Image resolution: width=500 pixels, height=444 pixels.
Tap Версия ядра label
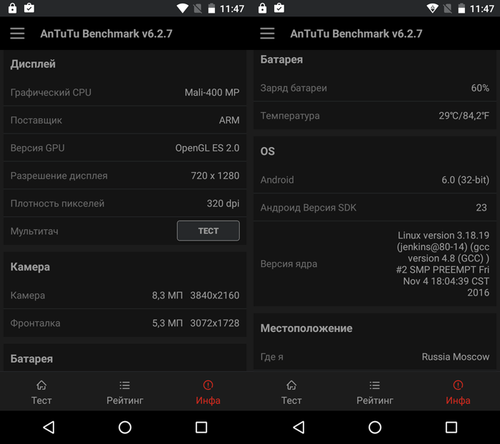[289, 264]
